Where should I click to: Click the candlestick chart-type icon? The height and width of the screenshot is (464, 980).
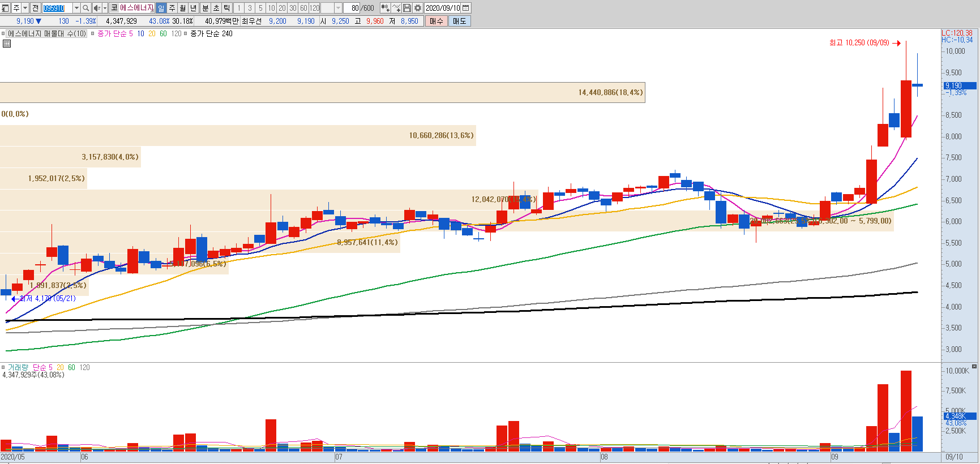point(385,8)
